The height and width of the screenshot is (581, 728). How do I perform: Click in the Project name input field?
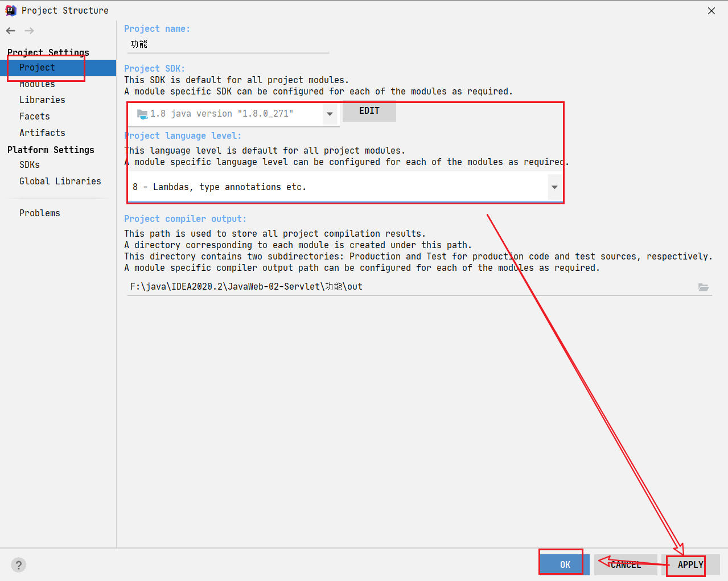coord(228,44)
